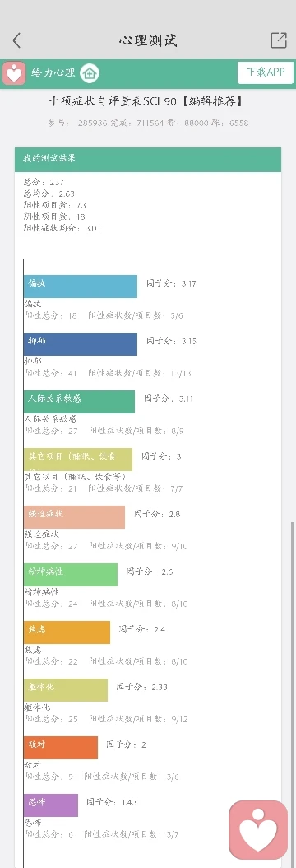
Task: Open the 给力心理 brand link
Action: (53, 72)
